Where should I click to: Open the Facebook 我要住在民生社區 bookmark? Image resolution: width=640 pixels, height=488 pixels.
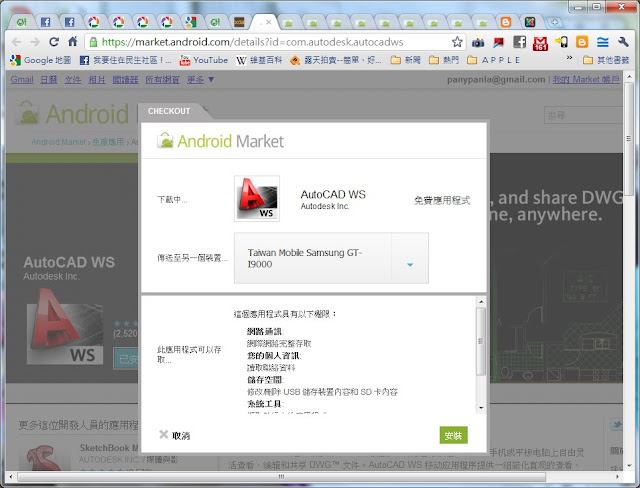[x=126, y=60]
